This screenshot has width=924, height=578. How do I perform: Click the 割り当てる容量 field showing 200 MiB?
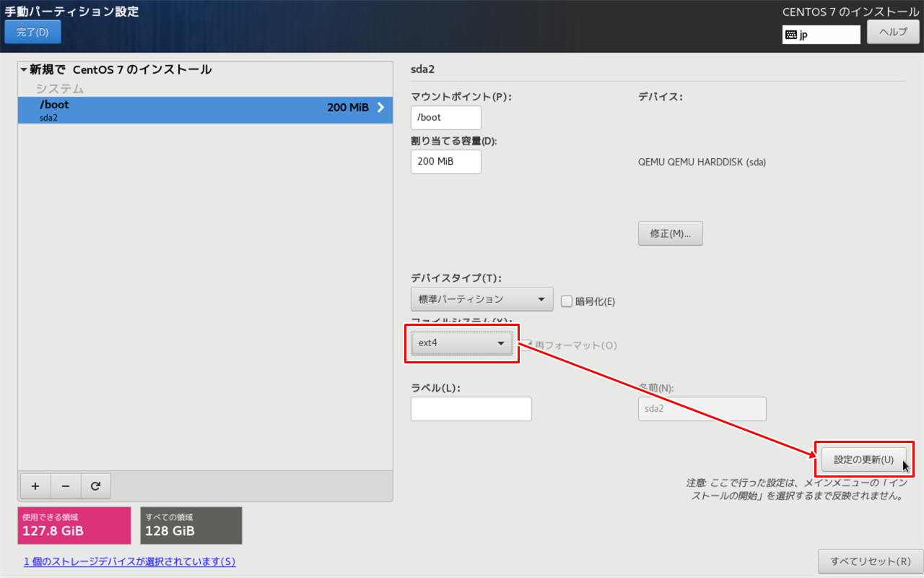click(x=445, y=162)
